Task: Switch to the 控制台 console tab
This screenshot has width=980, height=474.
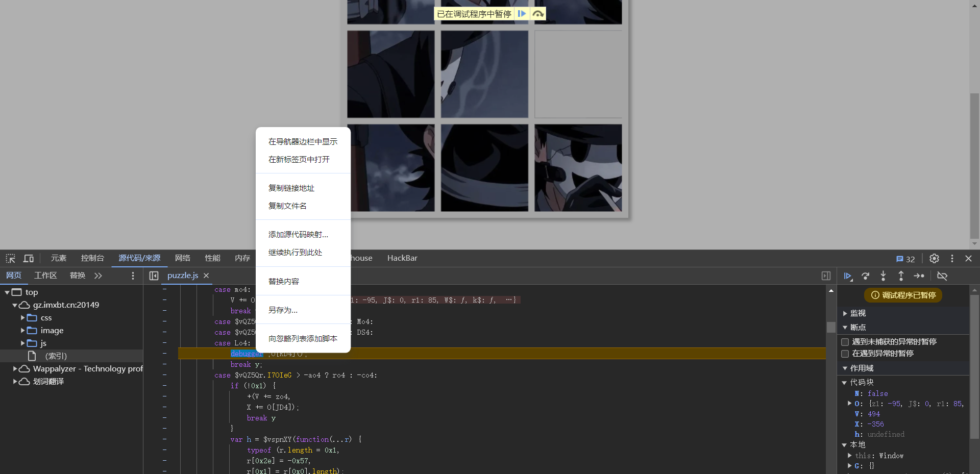Action: click(x=92, y=258)
